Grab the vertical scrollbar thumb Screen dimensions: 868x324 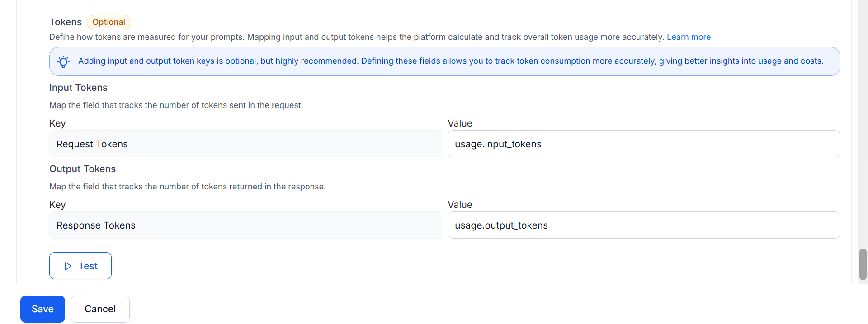click(863, 264)
